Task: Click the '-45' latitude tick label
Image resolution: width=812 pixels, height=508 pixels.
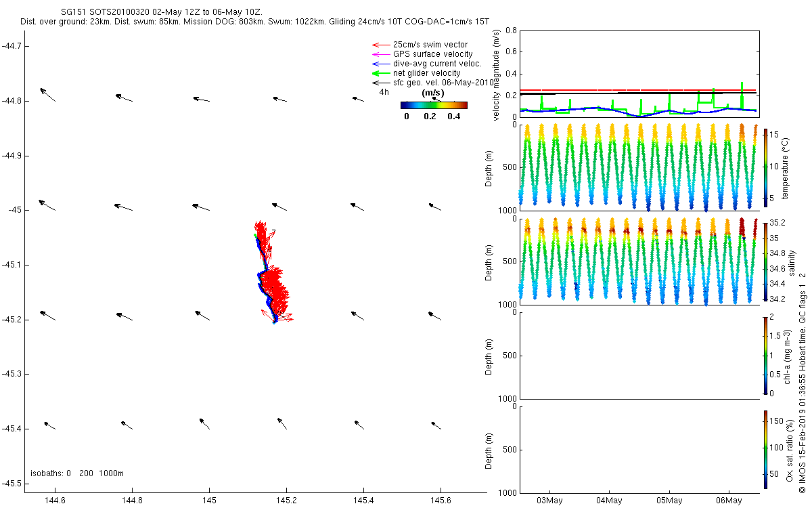Action: pyautogui.click(x=14, y=210)
